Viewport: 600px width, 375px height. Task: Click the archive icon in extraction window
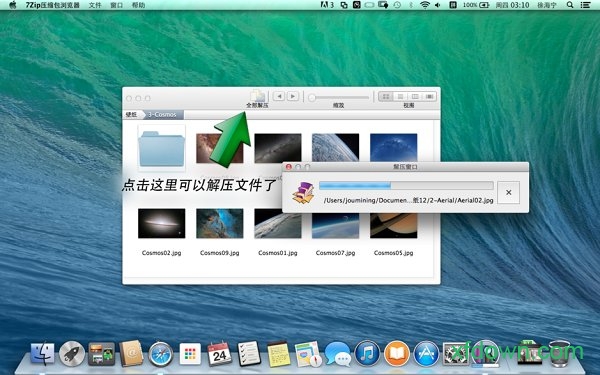303,193
